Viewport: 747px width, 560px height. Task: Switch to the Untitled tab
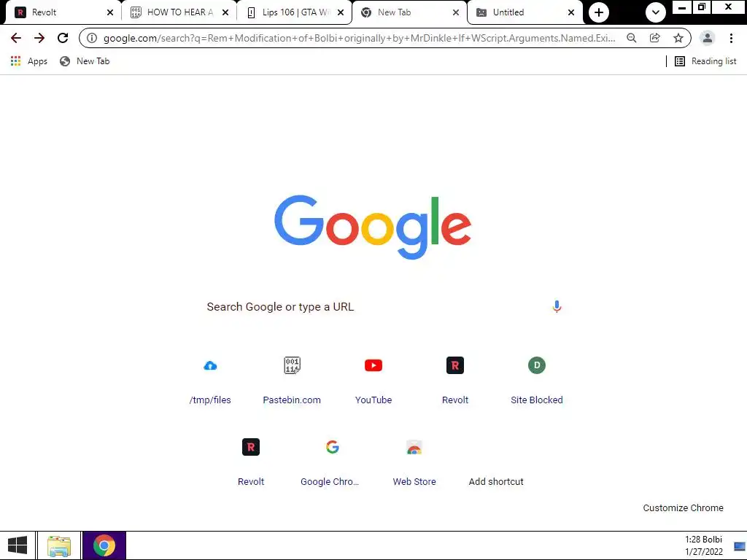524,12
